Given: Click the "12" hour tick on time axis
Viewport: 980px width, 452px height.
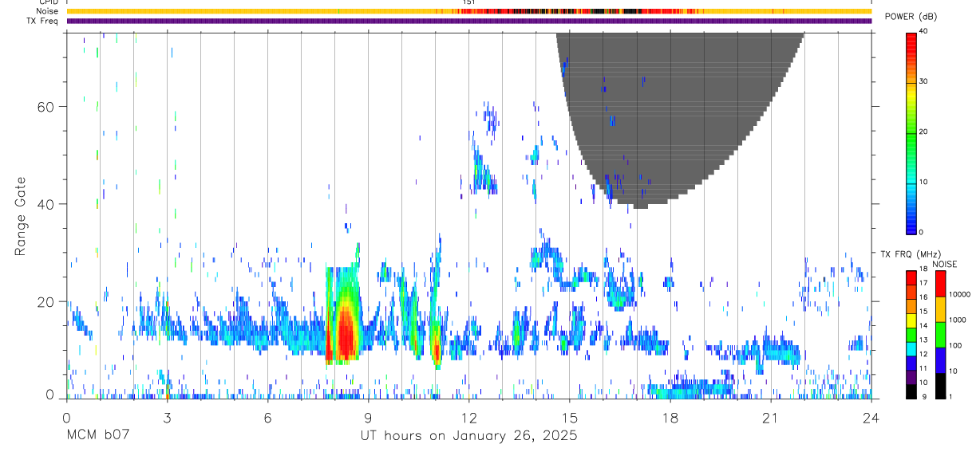Looking at the screenshot, I should 469,418.
